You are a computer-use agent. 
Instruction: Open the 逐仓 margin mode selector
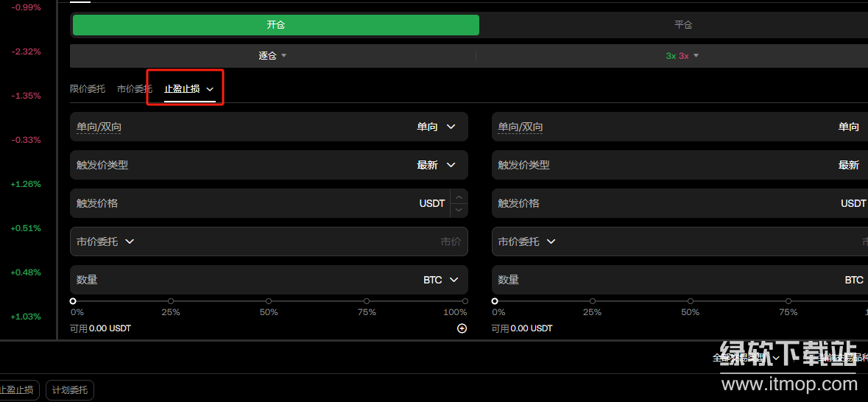click(272, 55)
